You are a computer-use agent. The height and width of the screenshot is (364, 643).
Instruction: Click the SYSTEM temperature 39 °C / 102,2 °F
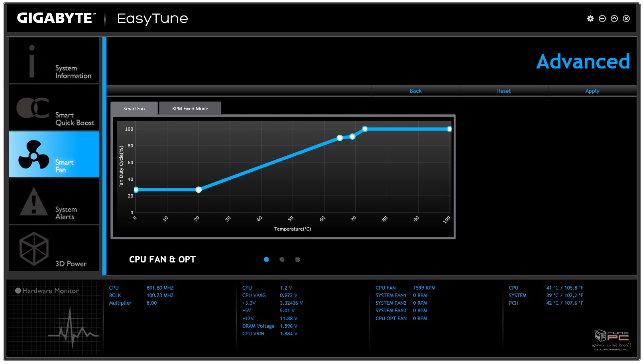pyautogui.click(x=564, y=295)
